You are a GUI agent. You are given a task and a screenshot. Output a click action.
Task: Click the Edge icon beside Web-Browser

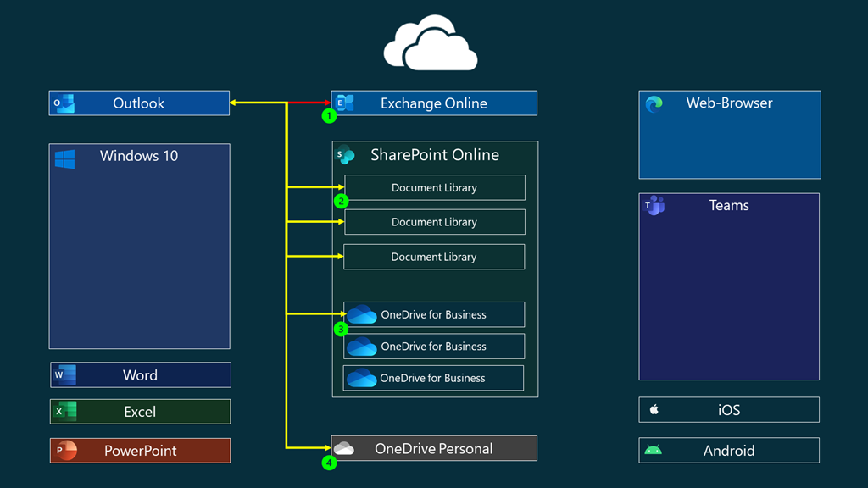pos(653,103)
